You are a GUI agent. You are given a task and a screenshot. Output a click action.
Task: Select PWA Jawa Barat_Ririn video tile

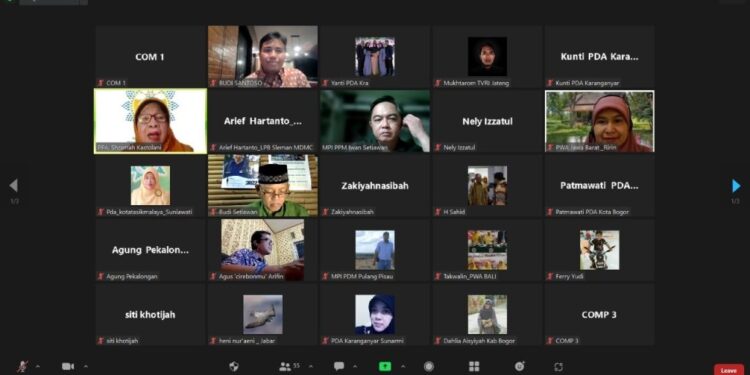(600, 121)
